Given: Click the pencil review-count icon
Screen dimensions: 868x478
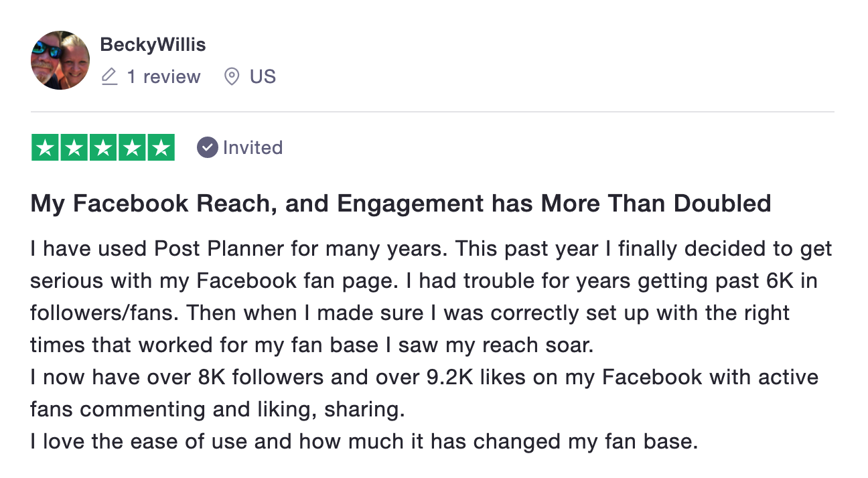Looking at the screenshot, I should 109,77.
